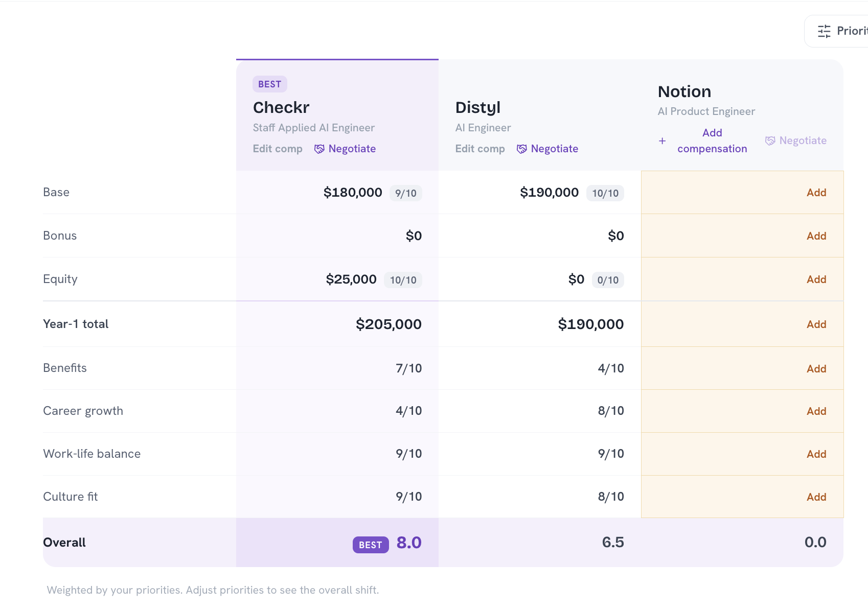
Task: Click the Career growth row label
Action: click(x=83, y=411)
